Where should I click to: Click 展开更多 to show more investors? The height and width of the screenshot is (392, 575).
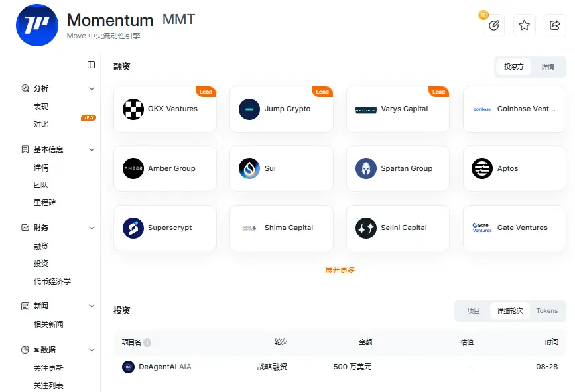340,270
